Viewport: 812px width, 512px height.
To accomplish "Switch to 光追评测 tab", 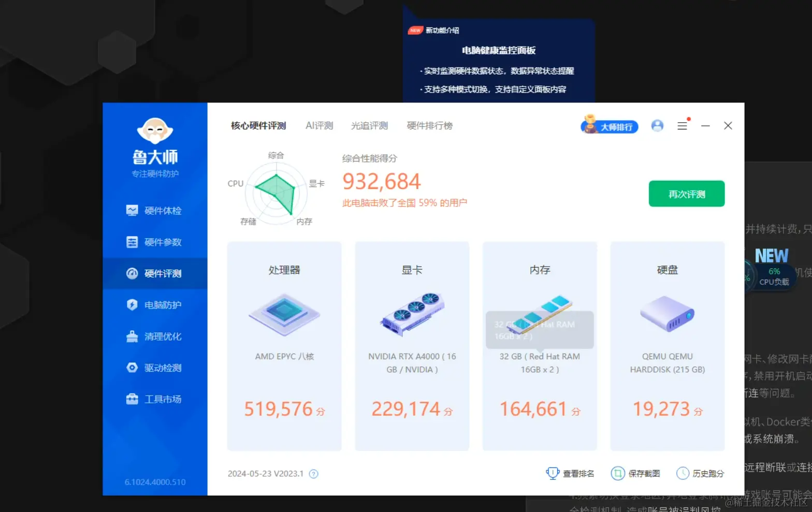I will tap(369, 126).
